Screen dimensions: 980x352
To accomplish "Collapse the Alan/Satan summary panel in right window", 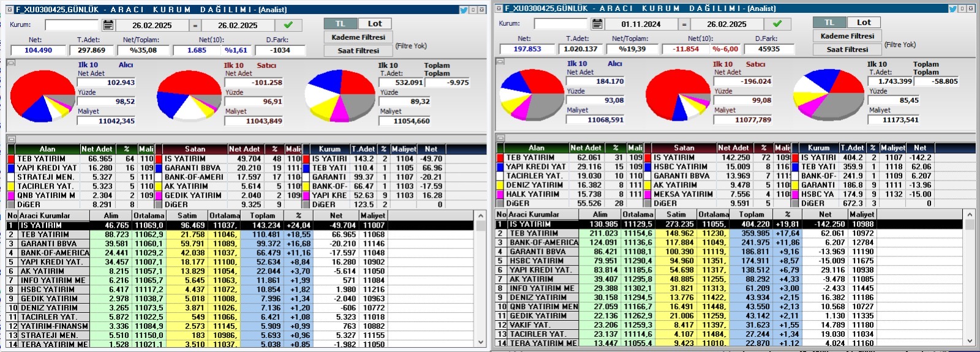I will (x=500, y=138).
